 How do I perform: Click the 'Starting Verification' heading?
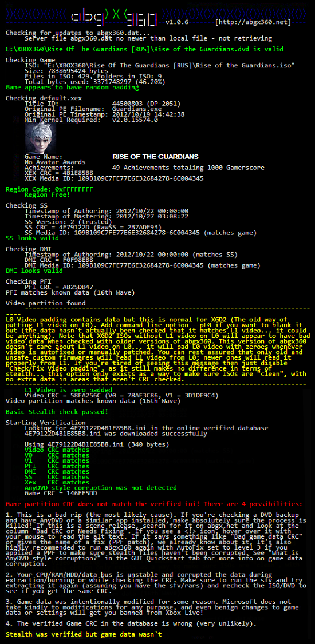click(46, 422)
